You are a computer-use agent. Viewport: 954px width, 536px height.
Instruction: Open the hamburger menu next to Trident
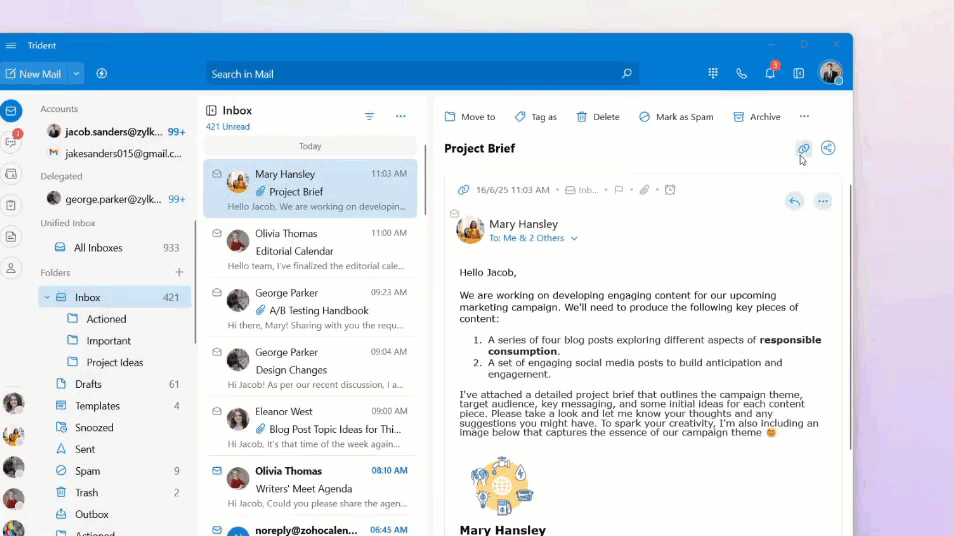11,46
